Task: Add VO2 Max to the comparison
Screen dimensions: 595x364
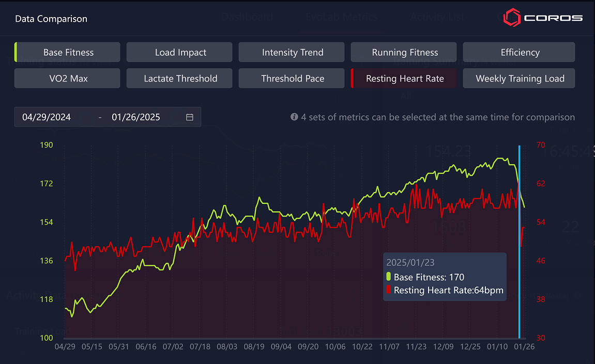Action: (x=68, y=78)
